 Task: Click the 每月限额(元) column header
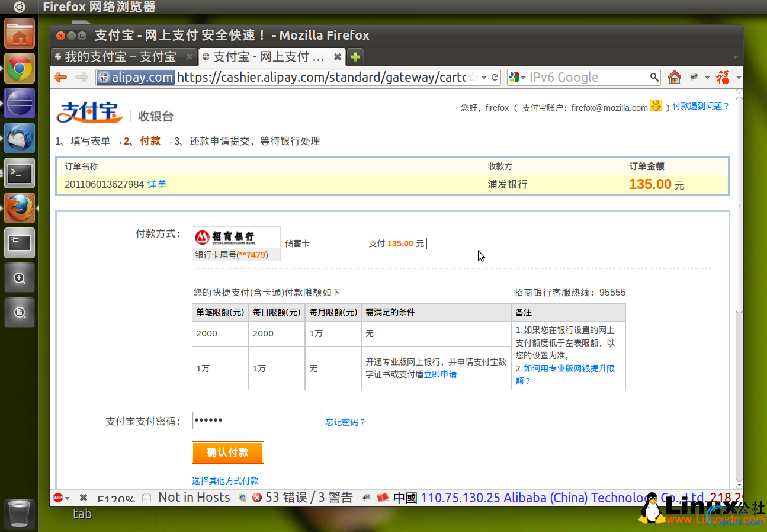pos(333,312)
